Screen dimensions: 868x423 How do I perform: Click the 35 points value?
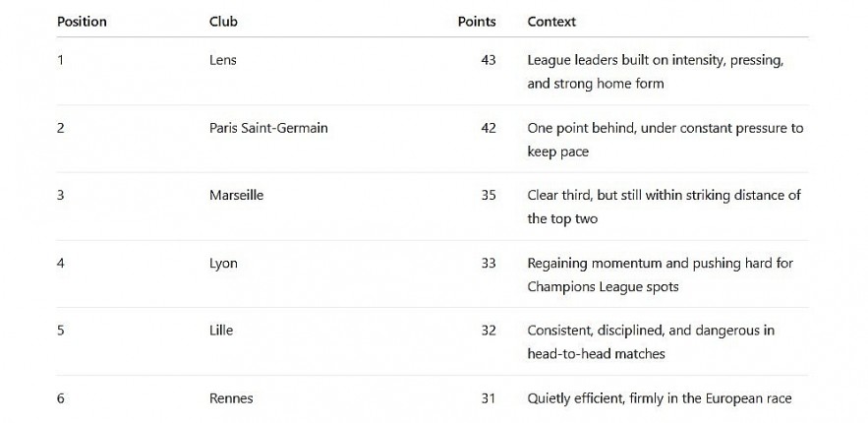click(x=488, y=195)
